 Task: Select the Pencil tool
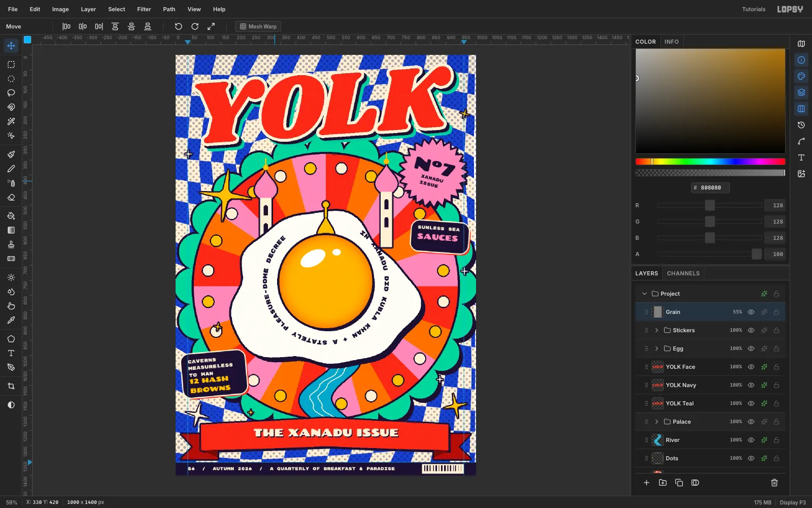coord(11,169)
